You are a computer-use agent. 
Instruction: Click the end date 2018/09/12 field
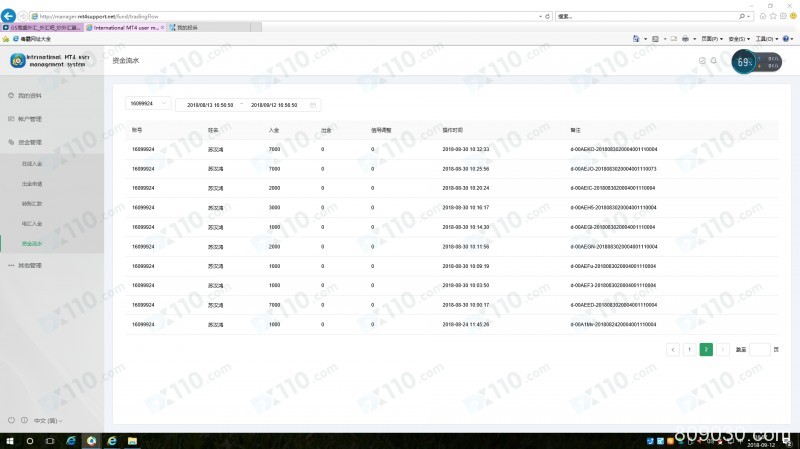point(274,105)
